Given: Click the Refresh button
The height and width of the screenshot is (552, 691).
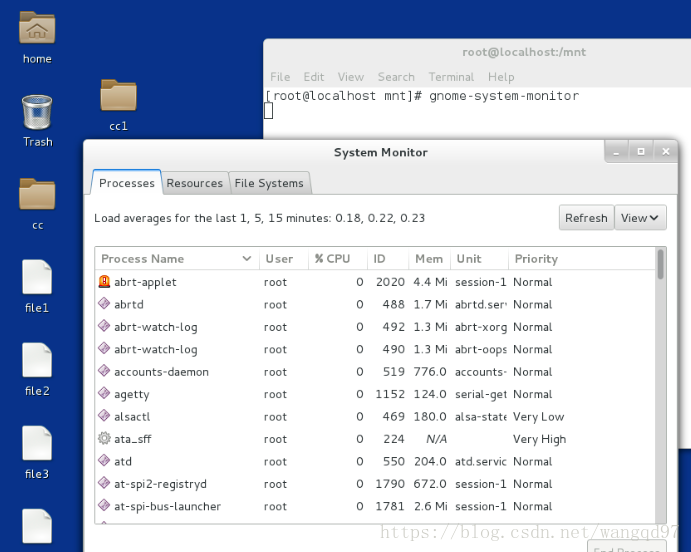Looking at the screenshot, I should pos(586,218).
